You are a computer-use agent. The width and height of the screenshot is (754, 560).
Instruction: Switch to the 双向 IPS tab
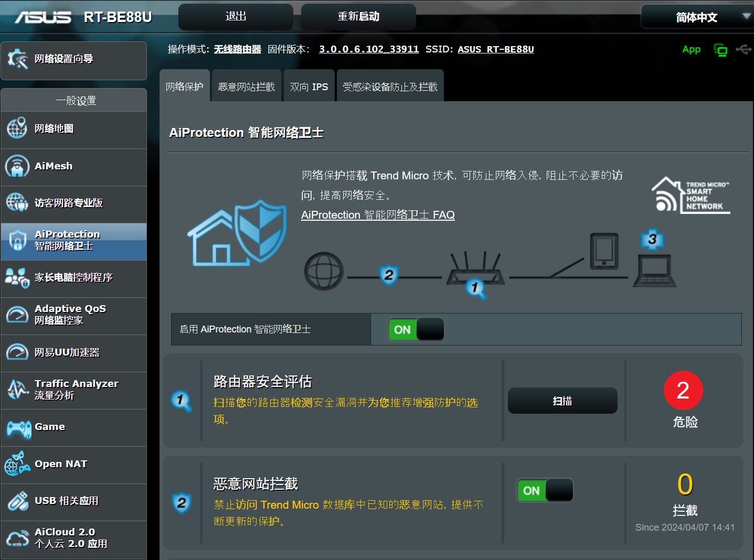click(x=309, y=87)
